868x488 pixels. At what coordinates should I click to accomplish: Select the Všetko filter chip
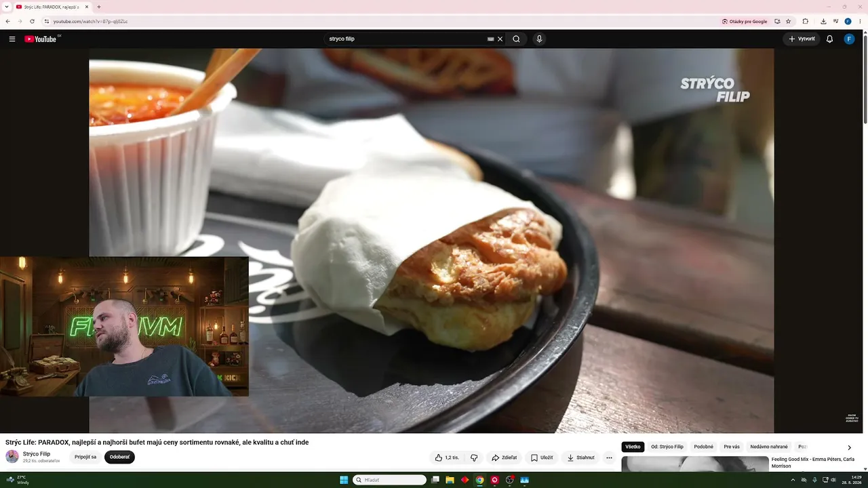633,447
